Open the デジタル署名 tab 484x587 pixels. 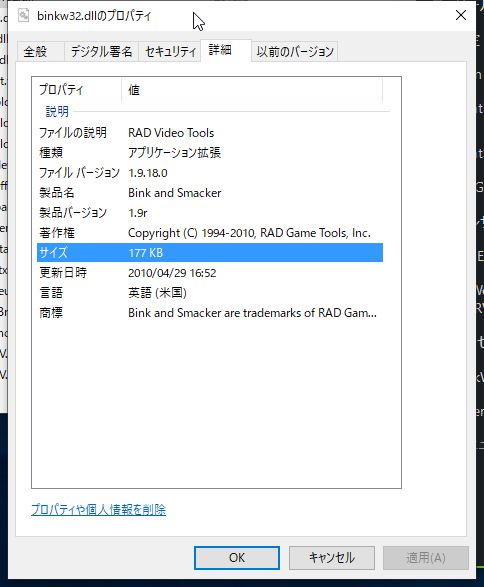[101, 51]
